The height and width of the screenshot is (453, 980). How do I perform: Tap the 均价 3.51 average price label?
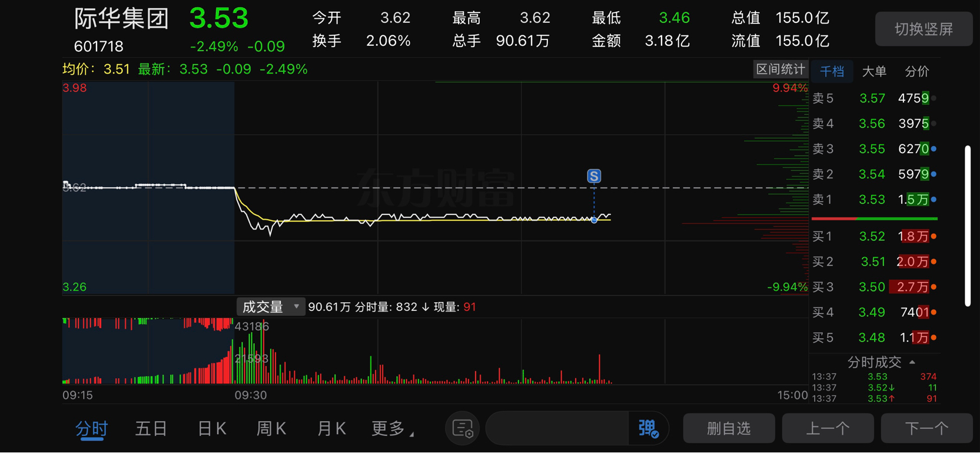click(x=96, y=70)
